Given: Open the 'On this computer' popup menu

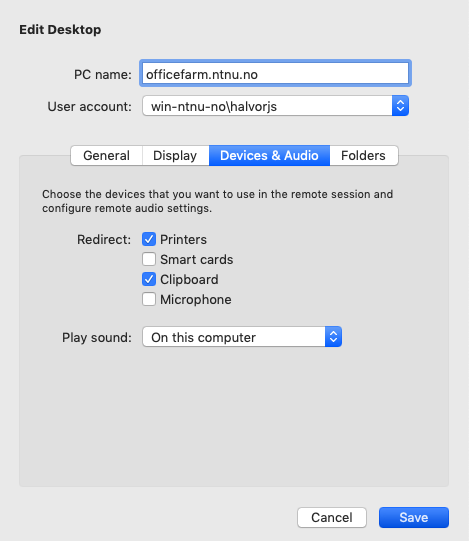Looking at the screenshot, I should (242, 337).
